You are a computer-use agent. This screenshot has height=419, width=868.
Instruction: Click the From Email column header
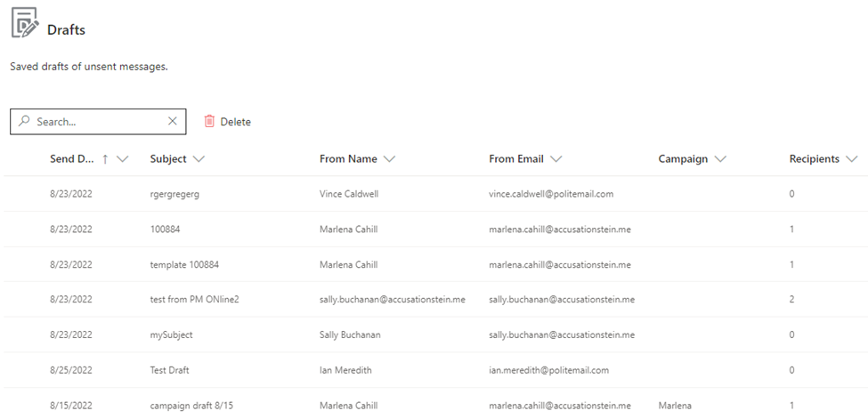coord(515,159)
